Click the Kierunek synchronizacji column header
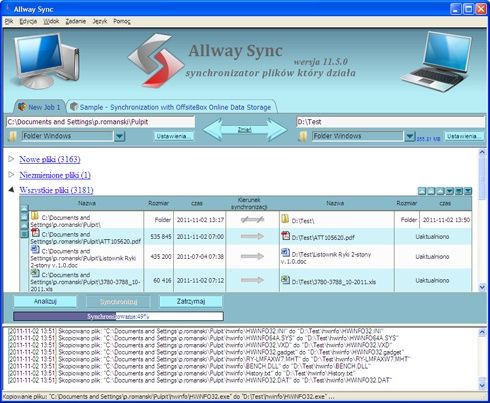490x403 pixels. pyautogui.click(x=249, y=203)
